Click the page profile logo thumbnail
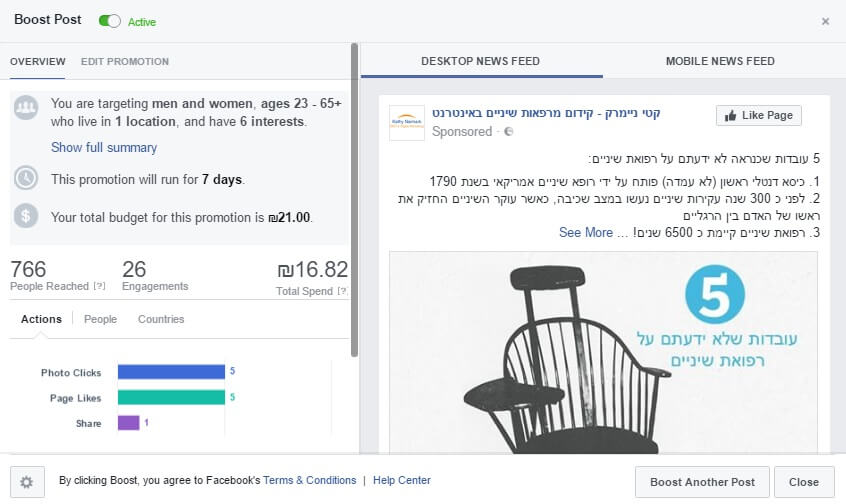 (407, 123)
